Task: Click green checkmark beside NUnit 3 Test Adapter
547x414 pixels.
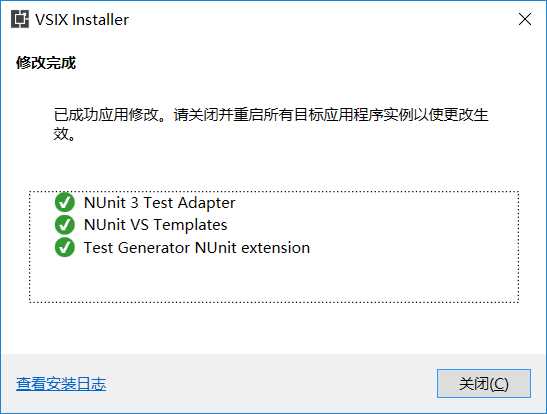Action: click(x=65, y=202)
